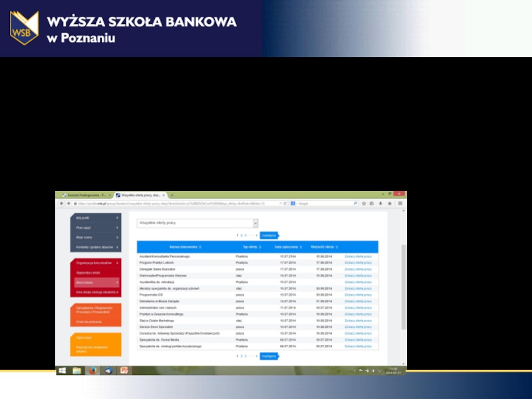Screen dimensions: 532x399
Task: Sort by 'Data zgłoszenia' column arrows
Action: [301, 247]
